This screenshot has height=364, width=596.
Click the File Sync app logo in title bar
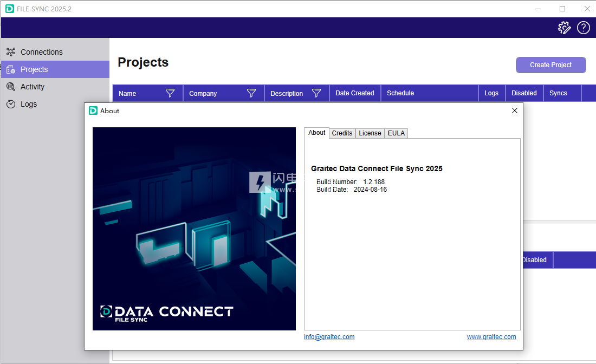coord(10,9)
